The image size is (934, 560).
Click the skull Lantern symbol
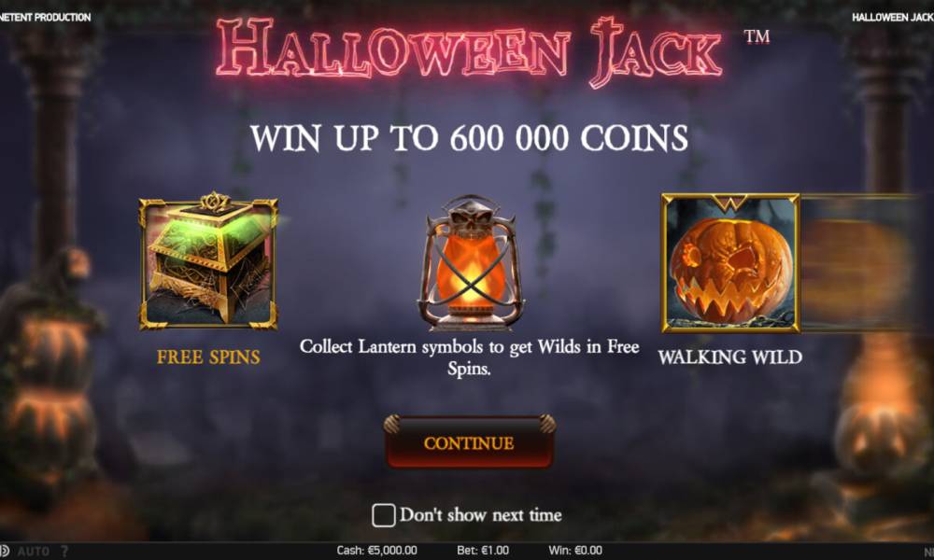pyautogui.click(x=470, y=263)
